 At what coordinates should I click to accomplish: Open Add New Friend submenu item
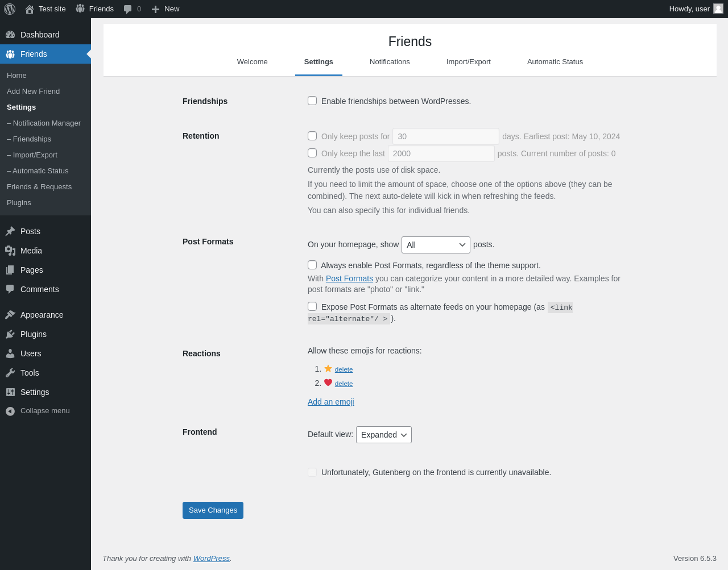[x=45, y=91]
